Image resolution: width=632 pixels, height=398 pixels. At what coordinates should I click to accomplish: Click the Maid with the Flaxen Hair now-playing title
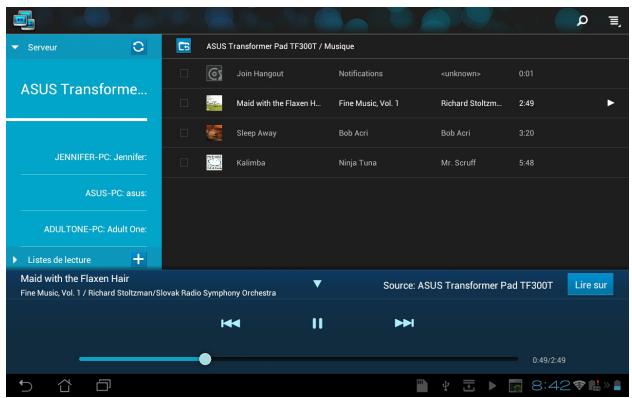75,278
